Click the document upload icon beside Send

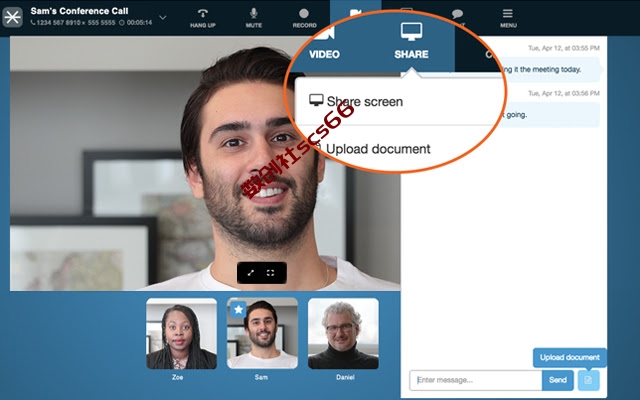pyautogui.click(x=588, y=380)
